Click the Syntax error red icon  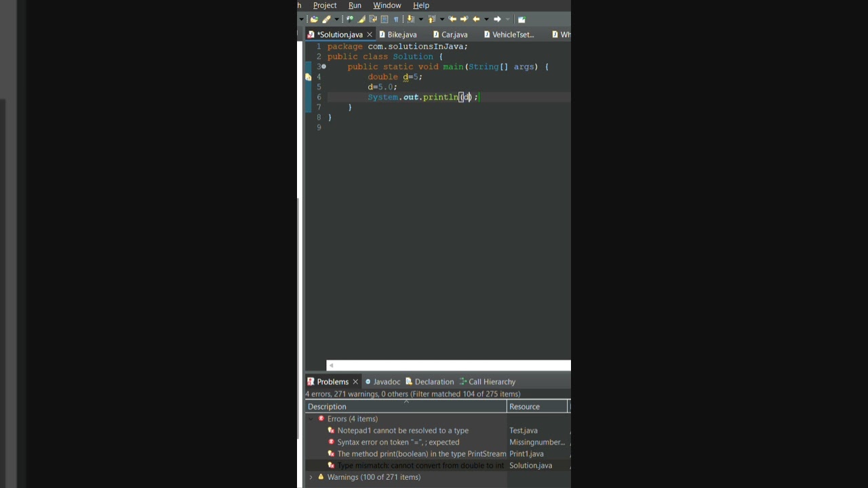tap(331, 442)
